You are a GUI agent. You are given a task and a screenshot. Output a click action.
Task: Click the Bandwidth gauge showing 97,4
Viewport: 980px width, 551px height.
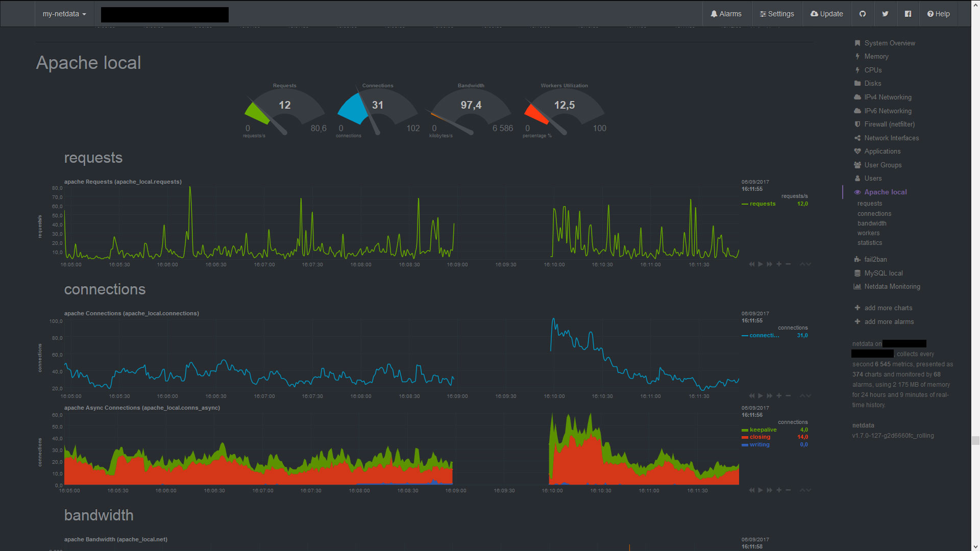tap(471, 111)
